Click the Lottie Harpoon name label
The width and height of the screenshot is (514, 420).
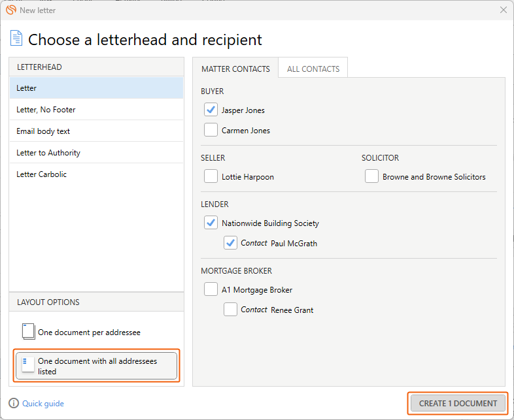point(247,177)
